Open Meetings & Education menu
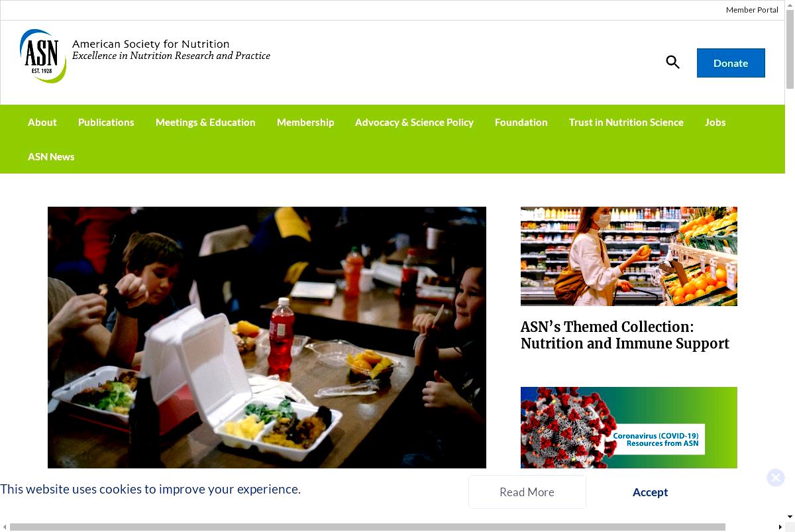This screenshot has width=795, height=532. (x=205, y=122)
